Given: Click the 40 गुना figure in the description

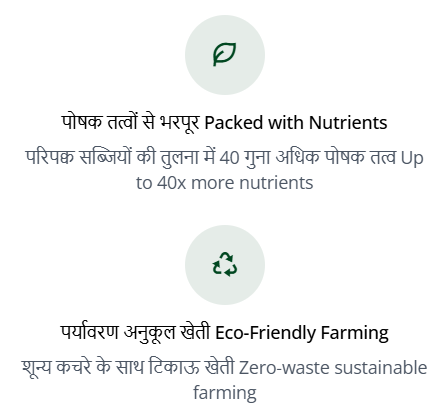Looking at the screenshot, I should click(x=245, y=157).
